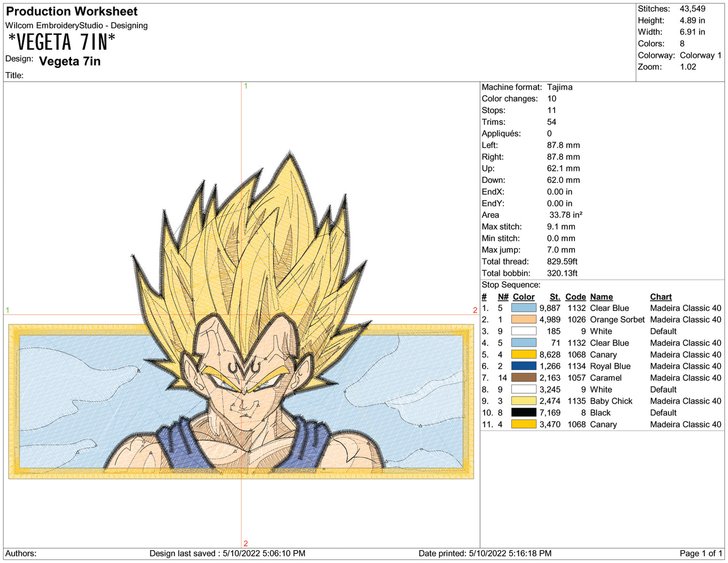Pick the Caramel color swatch
Screen dimensions: 728x563
click(523, 378)
